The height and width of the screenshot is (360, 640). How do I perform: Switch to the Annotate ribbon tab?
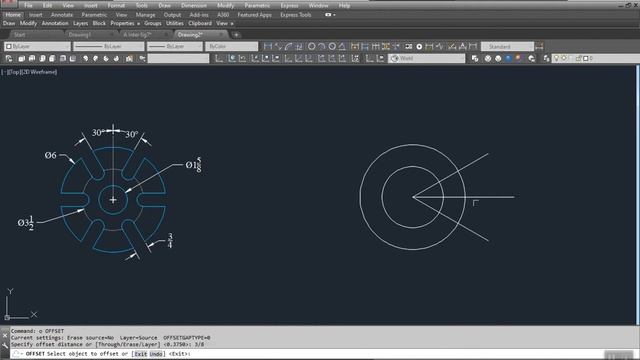point(62,15)
